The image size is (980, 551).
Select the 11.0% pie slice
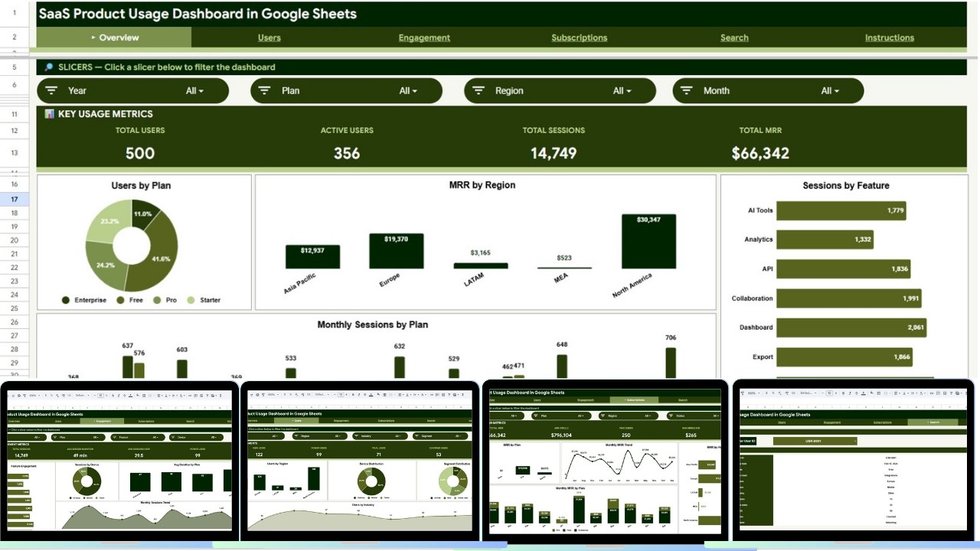click(143, 214)
